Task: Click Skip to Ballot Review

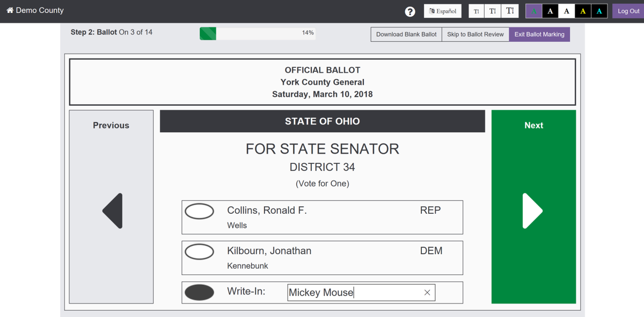Action: (x=475, y=34)
